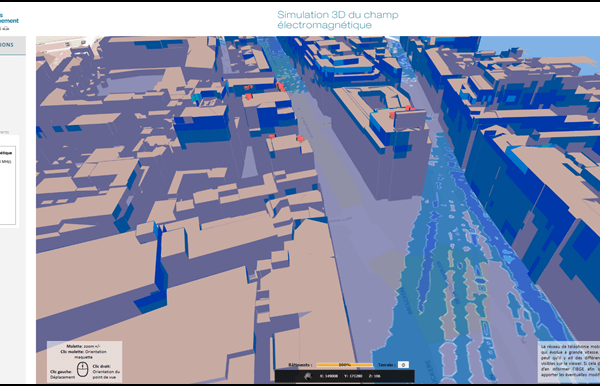Select red antenna on small lower rooftop
The height and width of the screenshot is (386, 600).
click(300, 138)
